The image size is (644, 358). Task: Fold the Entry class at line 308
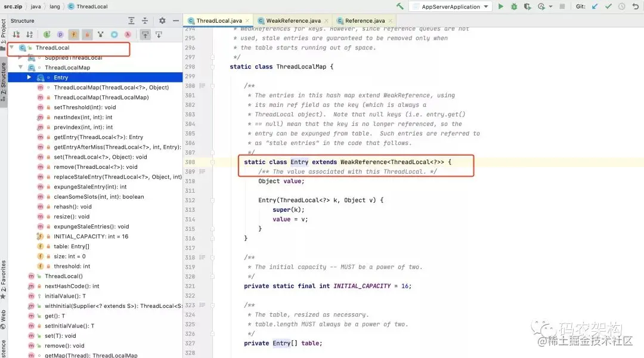[213, 162]
